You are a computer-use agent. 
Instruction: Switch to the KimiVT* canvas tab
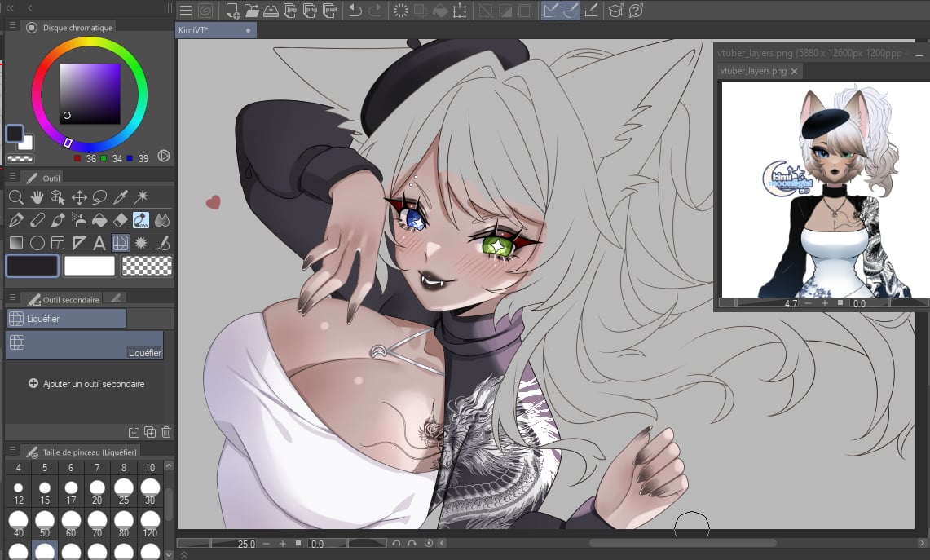(x=216, y=29)
